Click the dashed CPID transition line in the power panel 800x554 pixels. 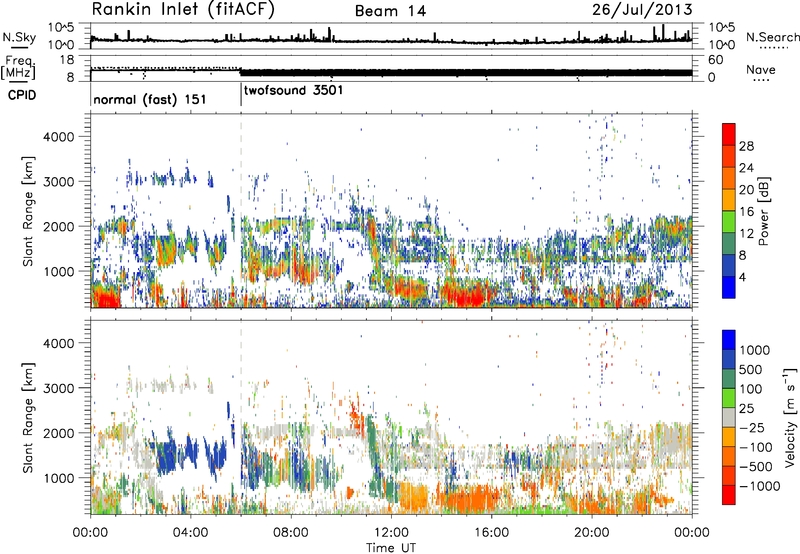point(241,210)
